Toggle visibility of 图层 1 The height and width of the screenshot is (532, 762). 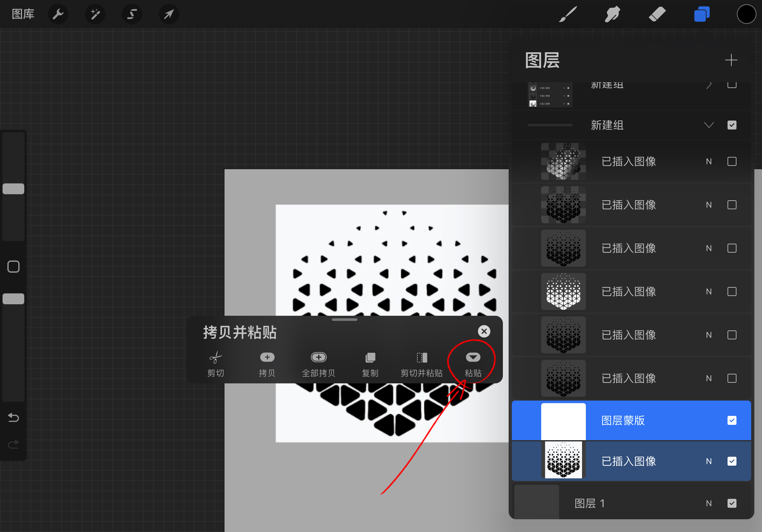pos(732,503)
